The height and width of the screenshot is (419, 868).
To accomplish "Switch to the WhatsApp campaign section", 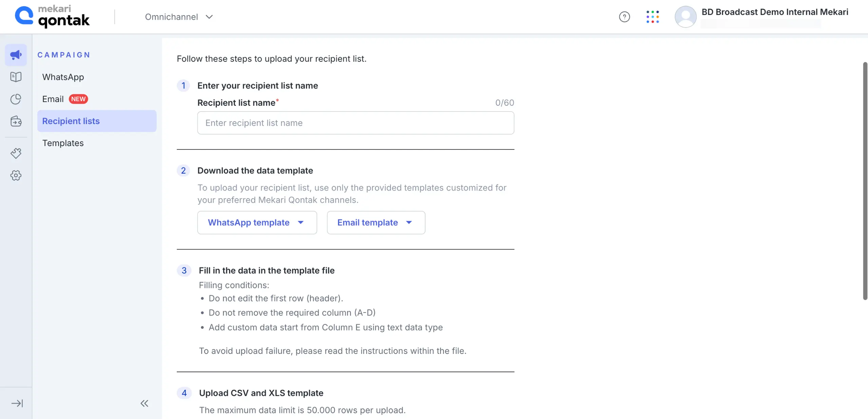I will 63,77.
